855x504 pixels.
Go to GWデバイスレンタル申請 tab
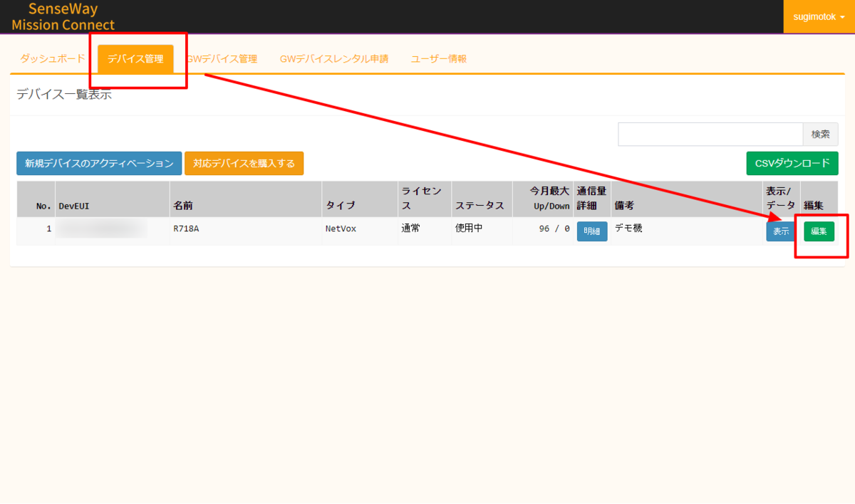click(x=334, y=59)
